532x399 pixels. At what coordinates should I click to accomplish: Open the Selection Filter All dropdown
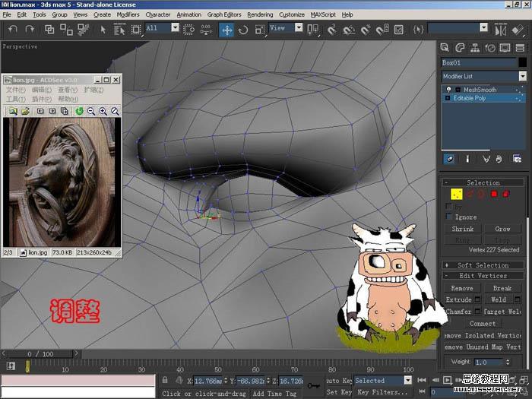pos(175,27)
